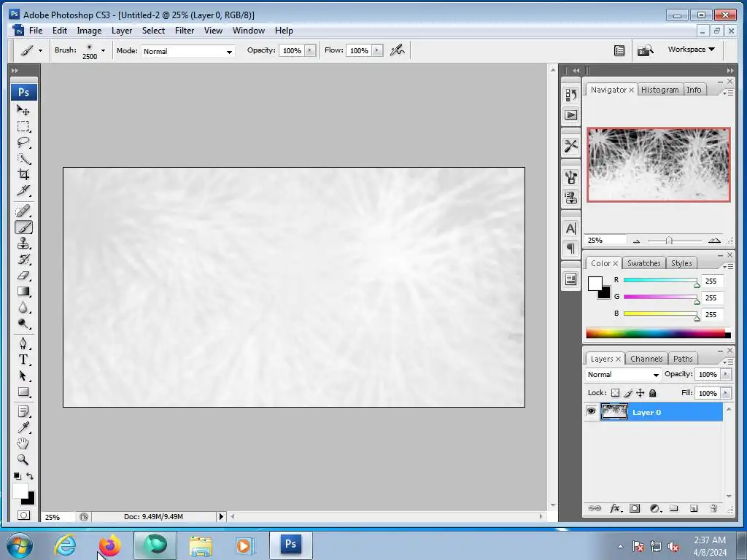Open the History panel icon

(570, 95)
